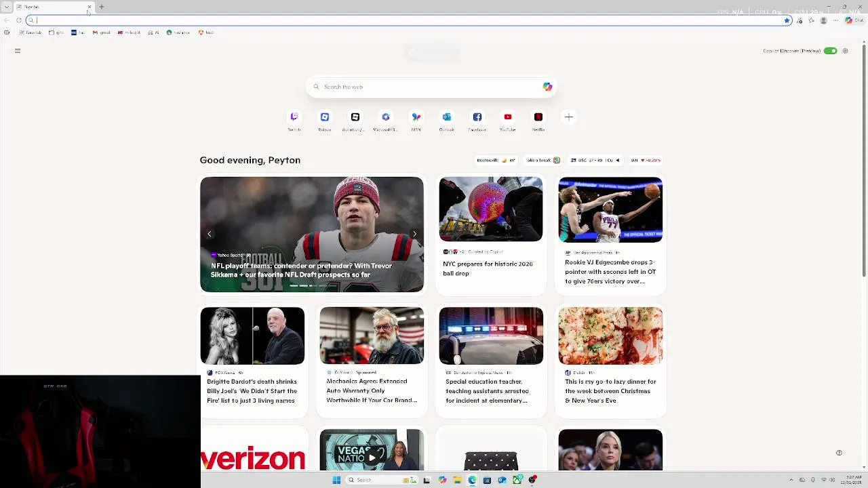Viewport: 868px width, 488px height.
Task: Play the Vegas Nation video
Action: pos(372,457)
